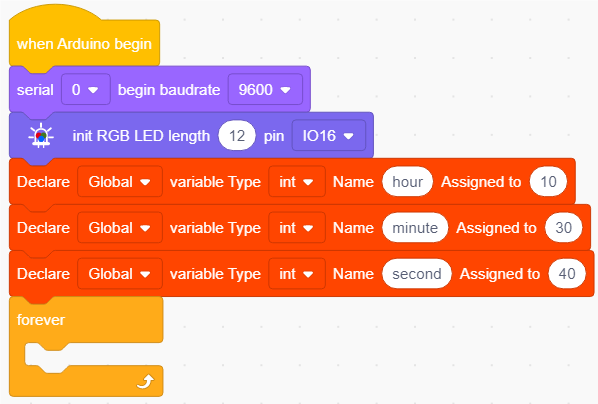The image size is (598, 404).
Task: Open Global scope dropdown for minute variable
Action: 120,228
